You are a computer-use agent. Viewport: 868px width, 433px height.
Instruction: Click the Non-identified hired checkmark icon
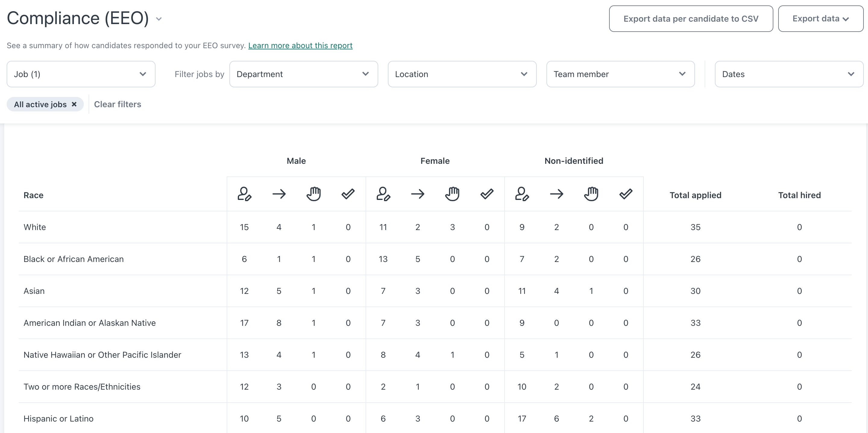pos(626,194)
